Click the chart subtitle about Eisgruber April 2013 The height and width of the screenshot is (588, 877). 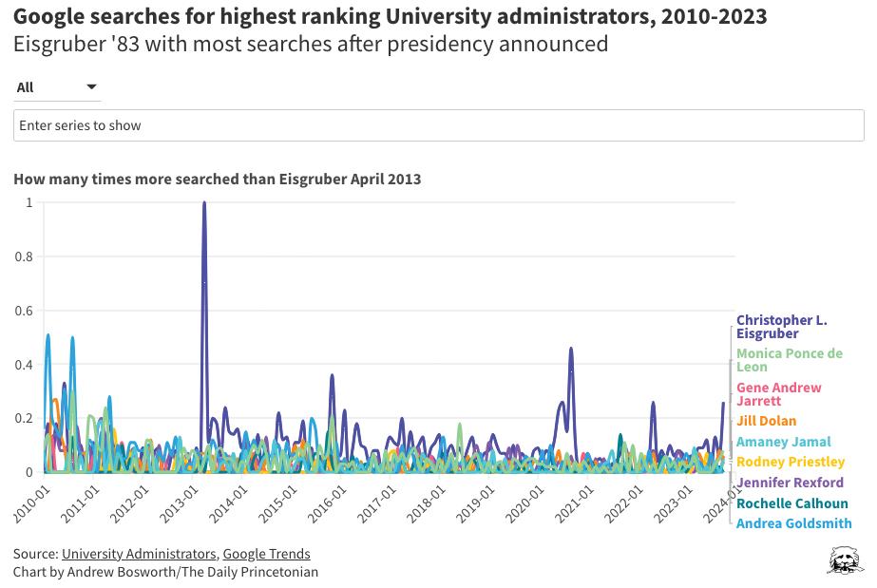coord(217,179)
